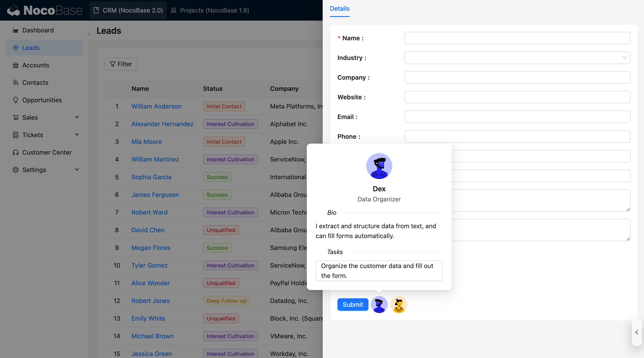Viewport: 644px width, 358px height.
Task: Click the Dex AI employee avatar
Action: [379, 305]
